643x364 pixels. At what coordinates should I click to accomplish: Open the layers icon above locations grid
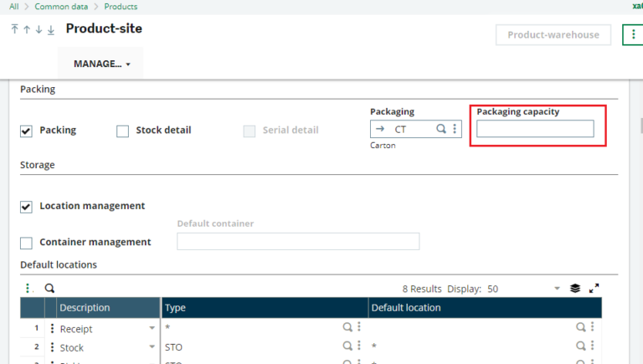(x=575, y=288)
